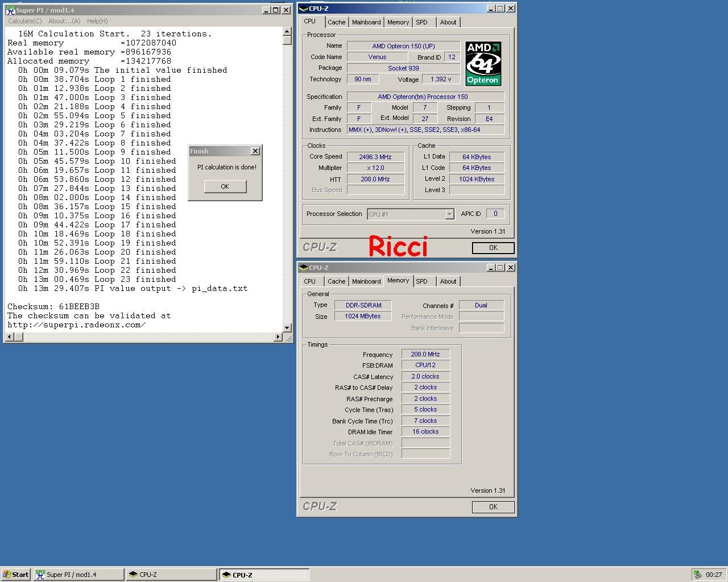
Task: Activate first CPU-Z taskbar button
Action: [171, 575]
